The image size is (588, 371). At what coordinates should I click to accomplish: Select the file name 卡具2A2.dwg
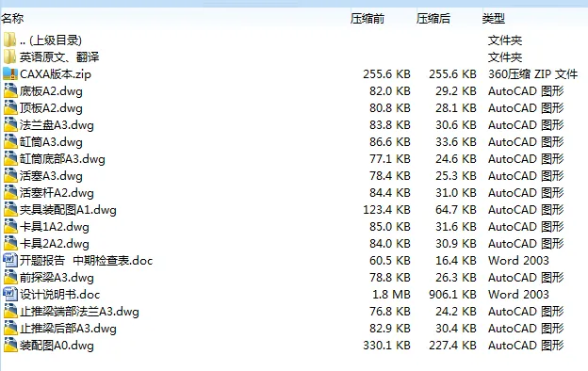pyautogui.click(x=55, y=244)
